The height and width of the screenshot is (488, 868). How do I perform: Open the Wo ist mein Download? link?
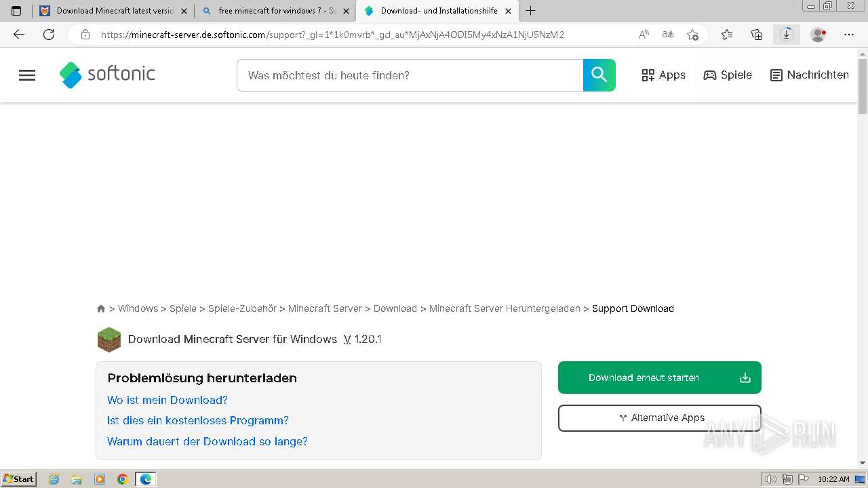pos(167,400)
